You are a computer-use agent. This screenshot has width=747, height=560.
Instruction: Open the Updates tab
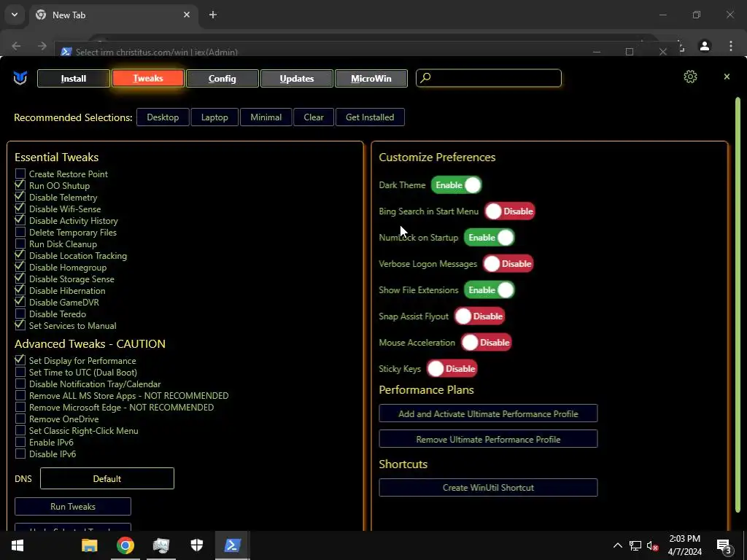[x=297, y=78]
